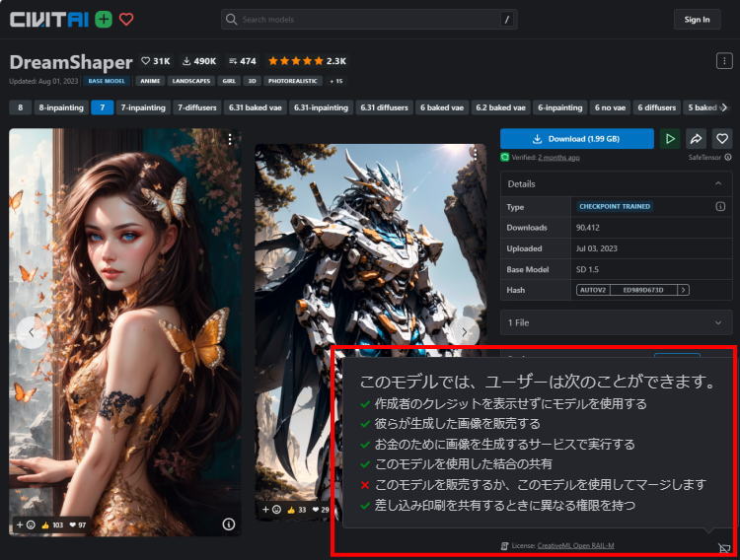Click the 103 thumbs-up reaction
Image resolution: width=740 pixels, height=560 pixels.
click(52, 525)
